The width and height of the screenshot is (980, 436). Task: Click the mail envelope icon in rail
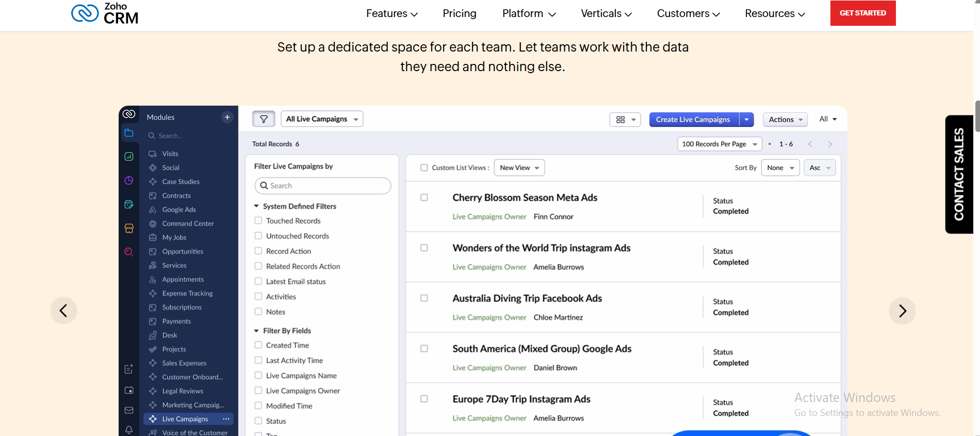[129, 410]
